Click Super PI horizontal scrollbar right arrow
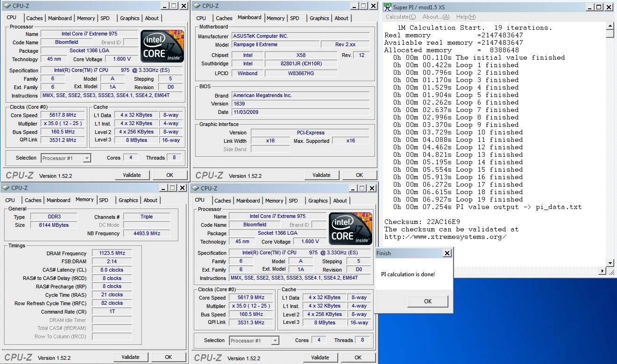The width and height of the screenshot is (617, 364). (x=602, y=271)
